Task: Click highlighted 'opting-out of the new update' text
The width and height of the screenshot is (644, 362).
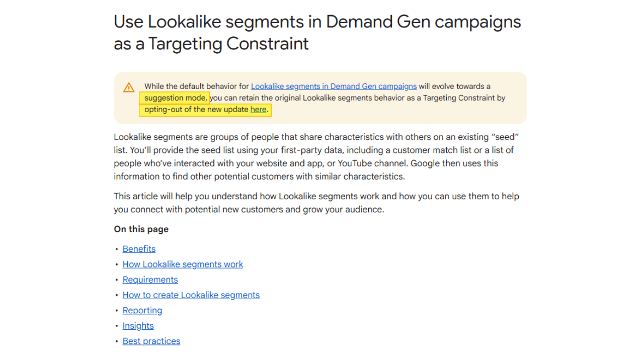Action: pos(197,110)
